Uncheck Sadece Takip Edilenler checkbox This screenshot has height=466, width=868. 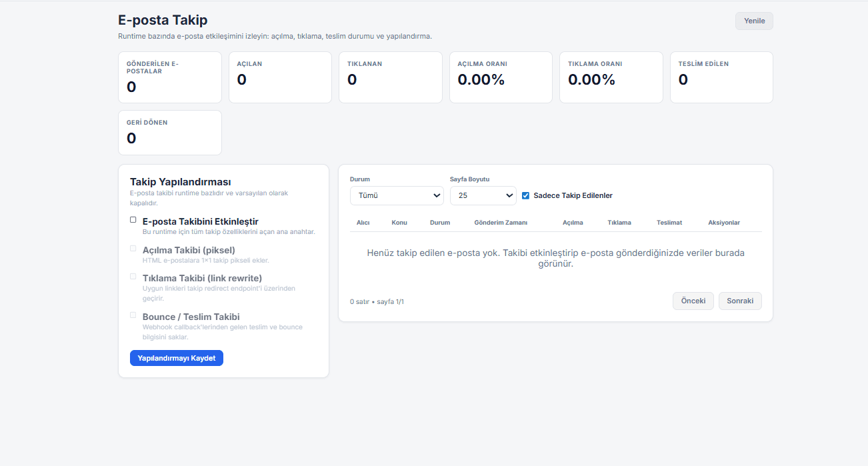tap(525, 195)
